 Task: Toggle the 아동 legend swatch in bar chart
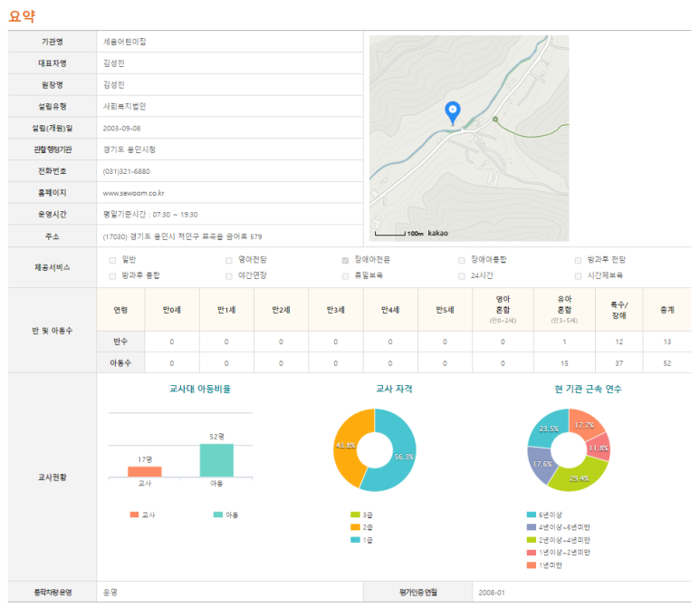(218, 515)
